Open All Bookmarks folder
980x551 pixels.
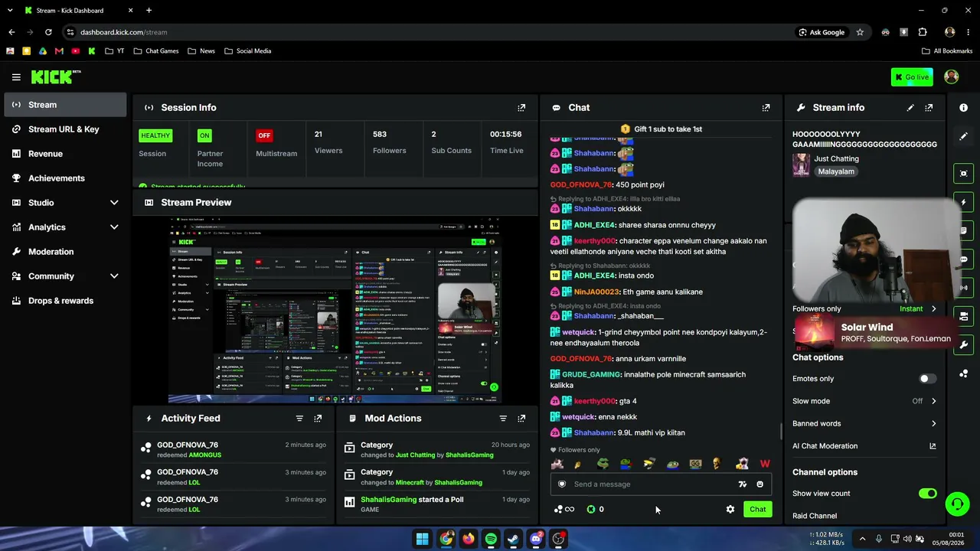click(x=947, y=51)
